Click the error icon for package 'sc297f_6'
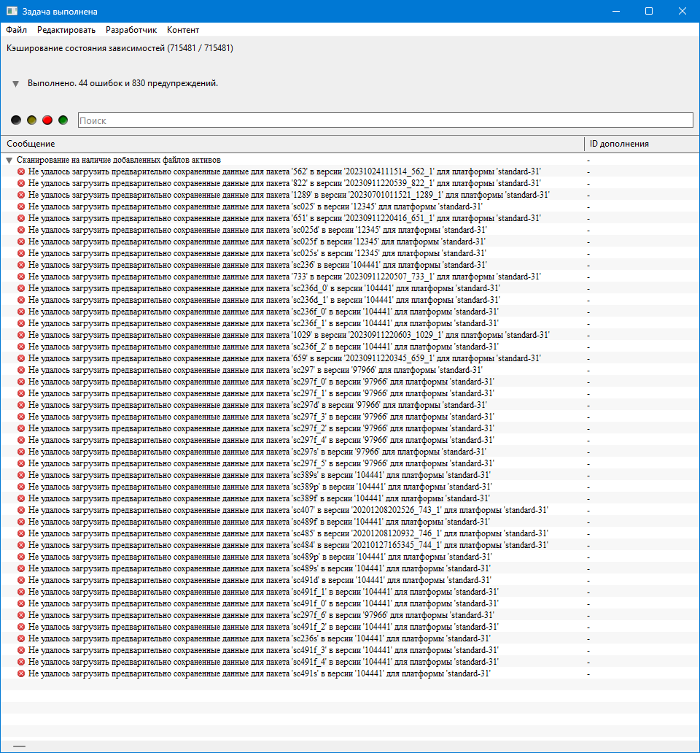 pyautogui.click(x=21, y=615)
